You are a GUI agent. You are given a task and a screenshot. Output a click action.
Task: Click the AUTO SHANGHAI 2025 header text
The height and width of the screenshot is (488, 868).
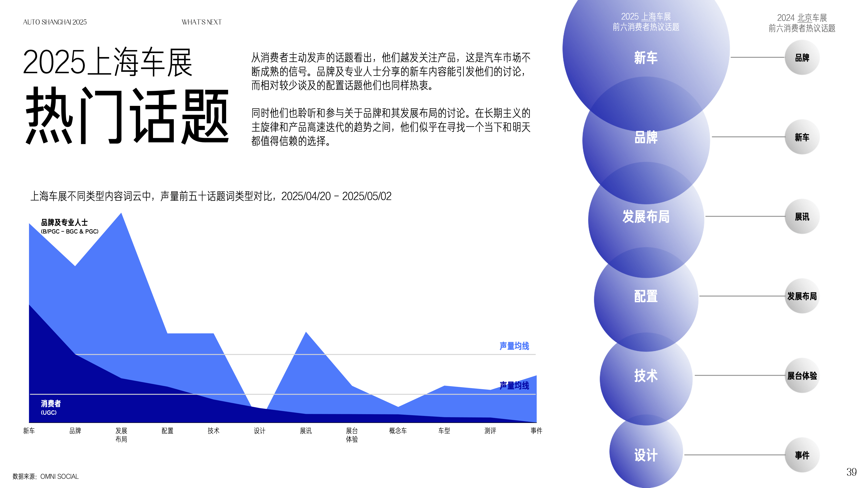[55, 22]
